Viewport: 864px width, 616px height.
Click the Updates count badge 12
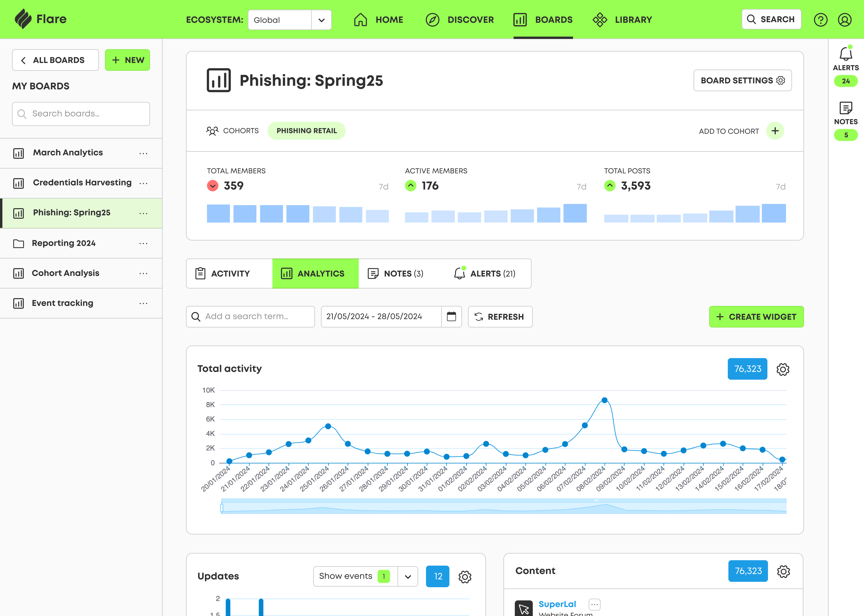[x=438, y=577]
